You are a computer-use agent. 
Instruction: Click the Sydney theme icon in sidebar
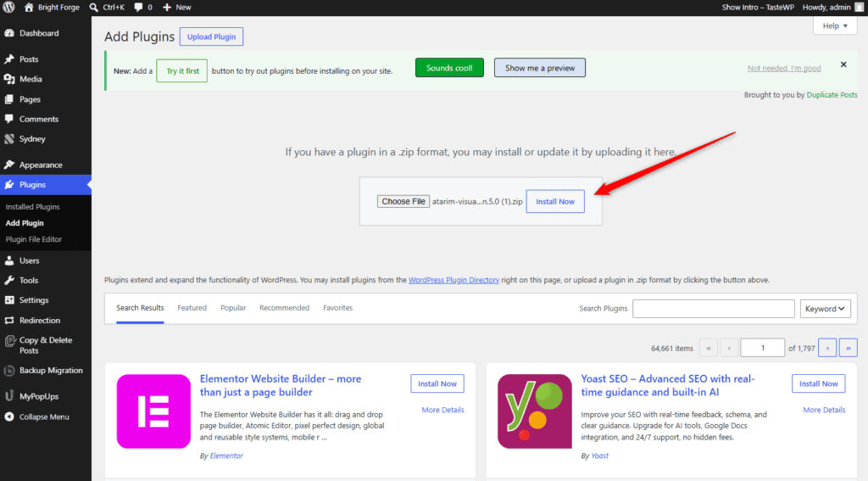click(x=9, y=139)
